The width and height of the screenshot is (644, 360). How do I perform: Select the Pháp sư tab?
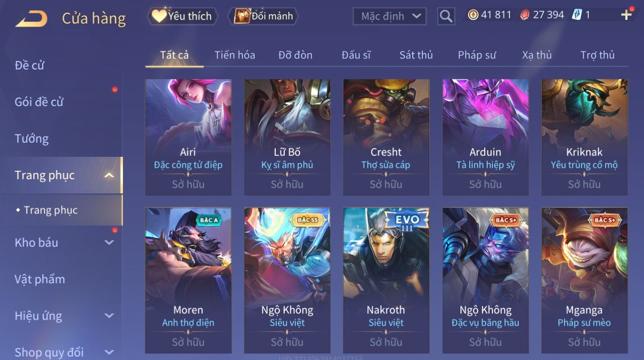coord(477,55)
